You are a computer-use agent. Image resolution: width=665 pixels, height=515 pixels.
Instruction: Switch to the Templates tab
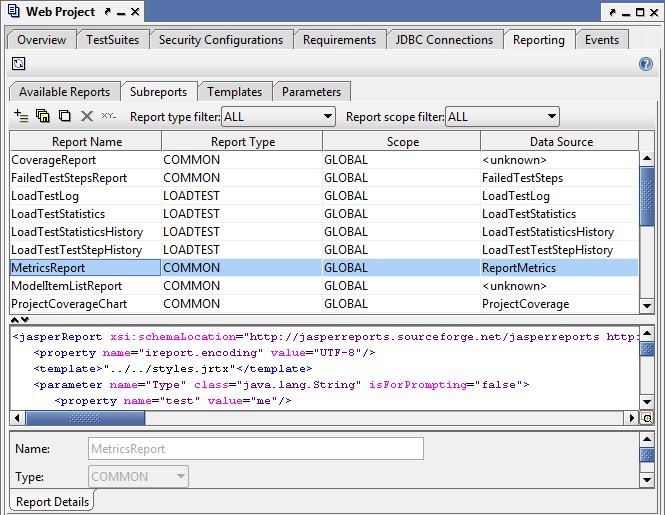[x=234, y=92]
